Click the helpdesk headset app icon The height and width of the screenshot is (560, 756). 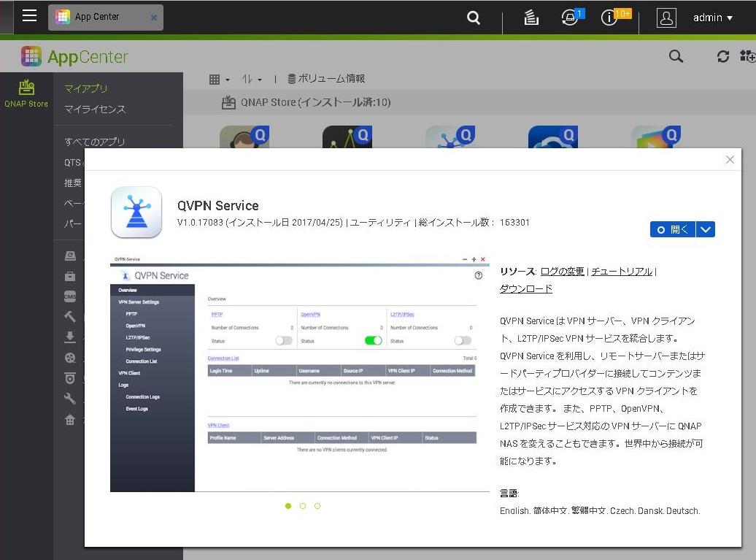pos(244,137)
